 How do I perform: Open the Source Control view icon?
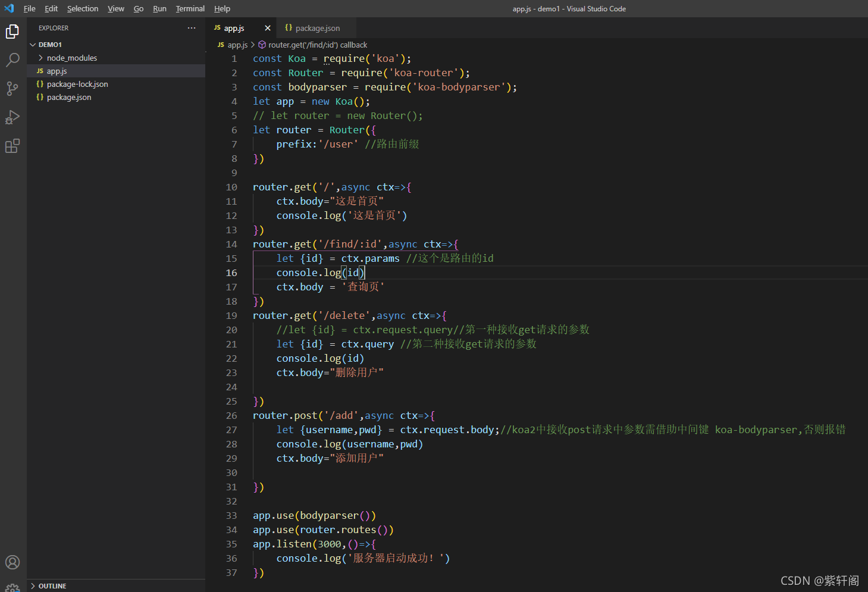(x=12, y=89)
